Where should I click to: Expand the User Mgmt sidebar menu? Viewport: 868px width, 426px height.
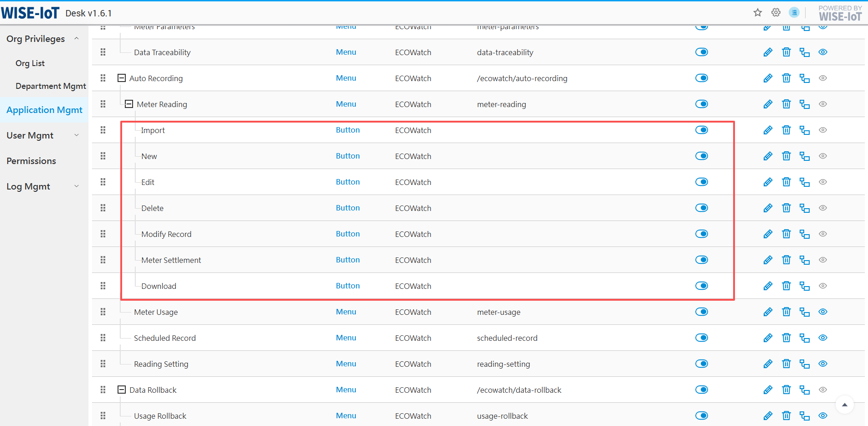[43, 135]
